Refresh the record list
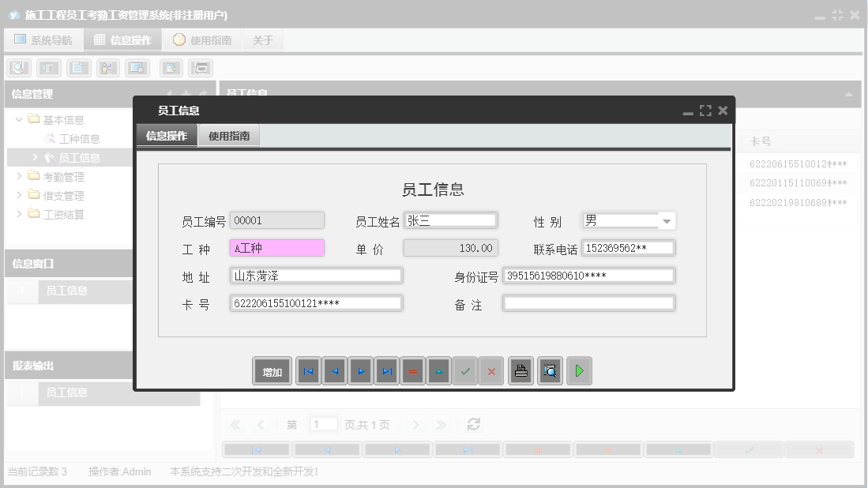The width and height of the screenshot is (868, 488). [x=473, y=424]
